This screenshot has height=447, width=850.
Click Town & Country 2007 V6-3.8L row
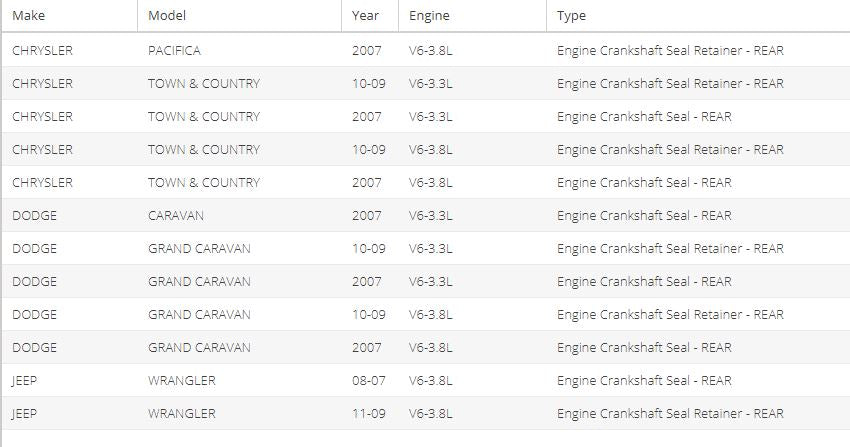coord(426,183)
